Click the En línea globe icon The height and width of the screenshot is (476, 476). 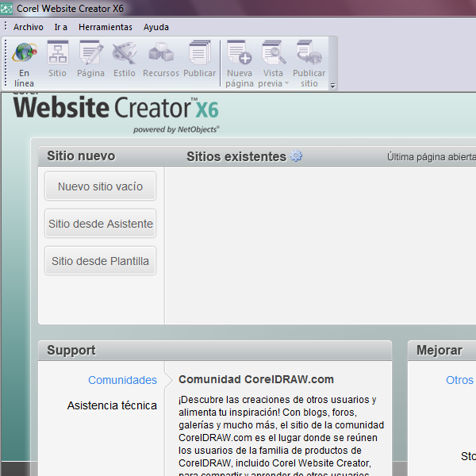click(25, 52)
